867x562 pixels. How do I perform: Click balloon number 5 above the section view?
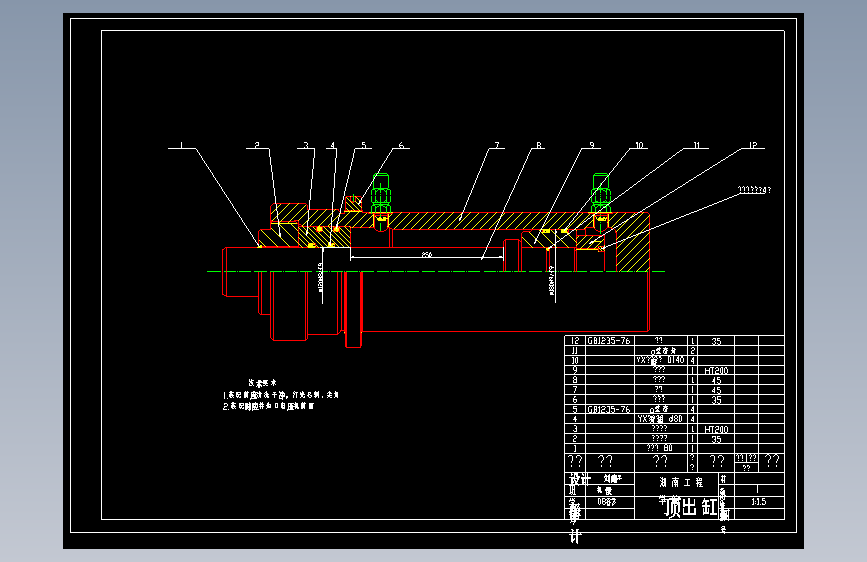point(363,145)
